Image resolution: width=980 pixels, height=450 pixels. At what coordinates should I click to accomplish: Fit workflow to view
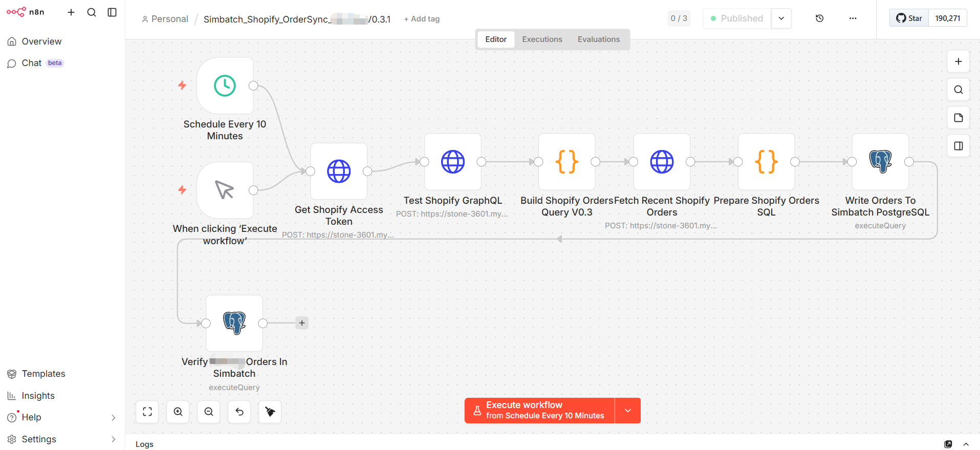click(147, 412)
